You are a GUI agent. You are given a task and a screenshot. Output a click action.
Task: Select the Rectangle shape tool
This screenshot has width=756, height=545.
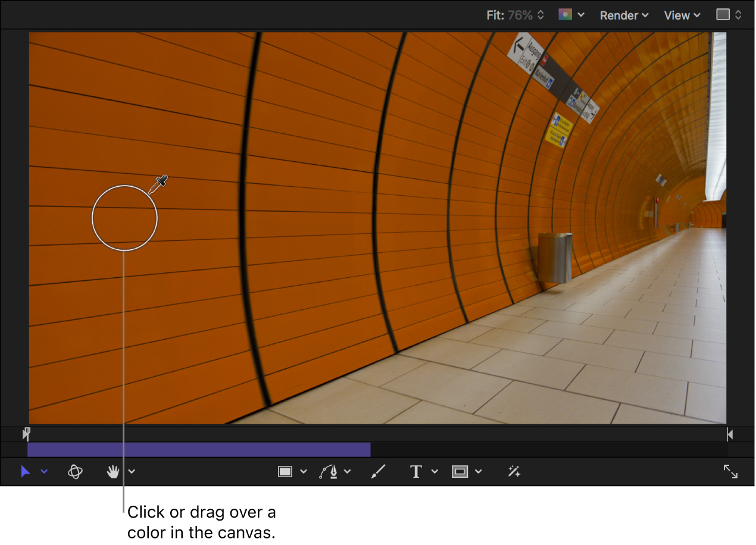pyautogui.click(x=285, y=471)
